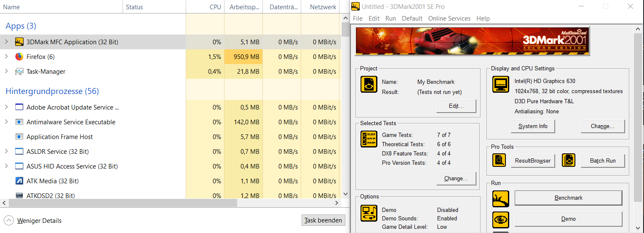
Task: Click Intel(R) HD Graphics 630 text
Action: pos(545,81)
